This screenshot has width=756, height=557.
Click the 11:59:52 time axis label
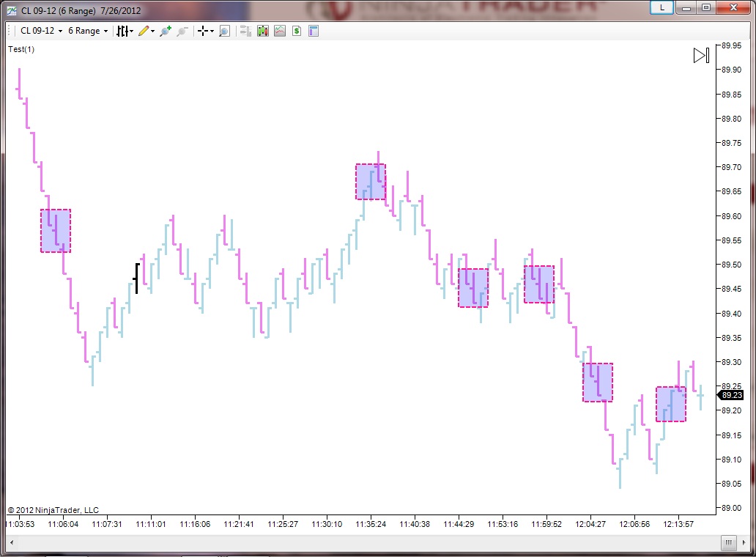[x=546, y=524]
